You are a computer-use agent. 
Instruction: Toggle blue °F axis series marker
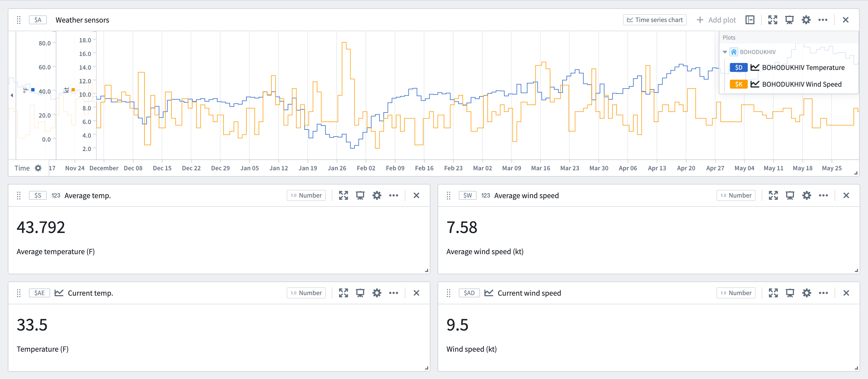click(33, 90)
